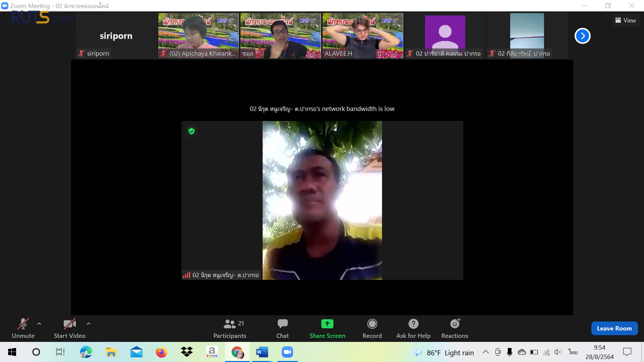Open volume control in system tray
This screenshot has height=362, width=644.
point(558,352)
